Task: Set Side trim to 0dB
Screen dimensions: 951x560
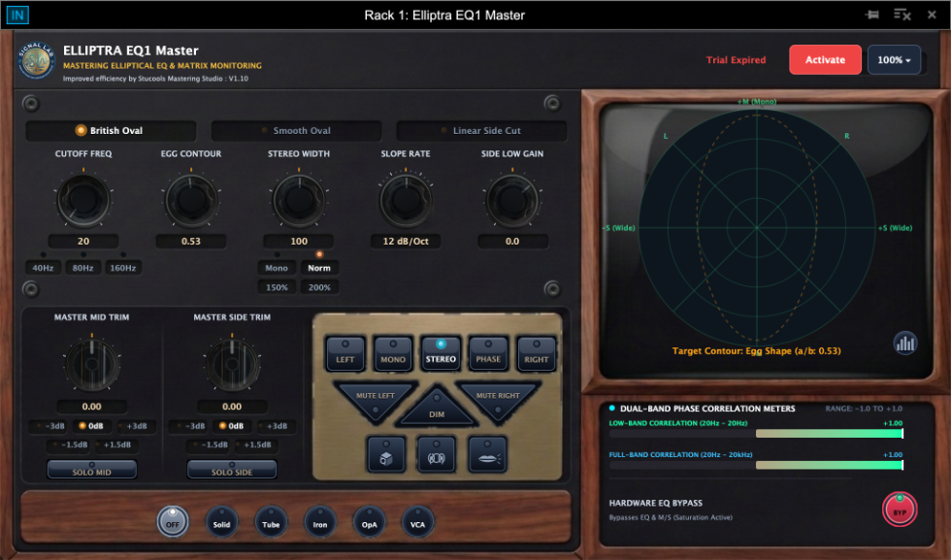Action: click(x=232, y=426)
